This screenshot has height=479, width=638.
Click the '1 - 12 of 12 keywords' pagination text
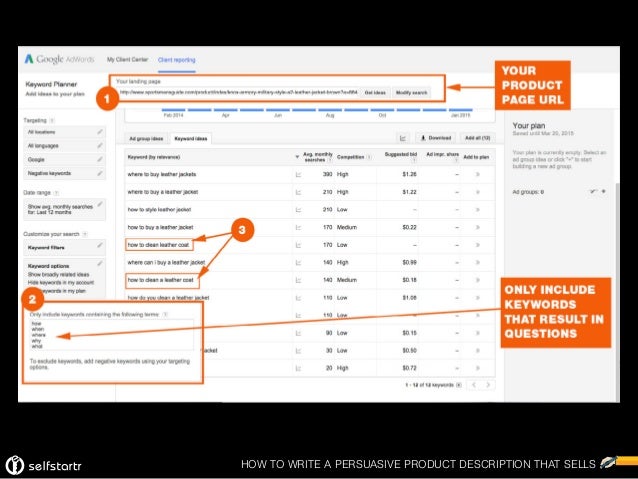tap(429, 385)
